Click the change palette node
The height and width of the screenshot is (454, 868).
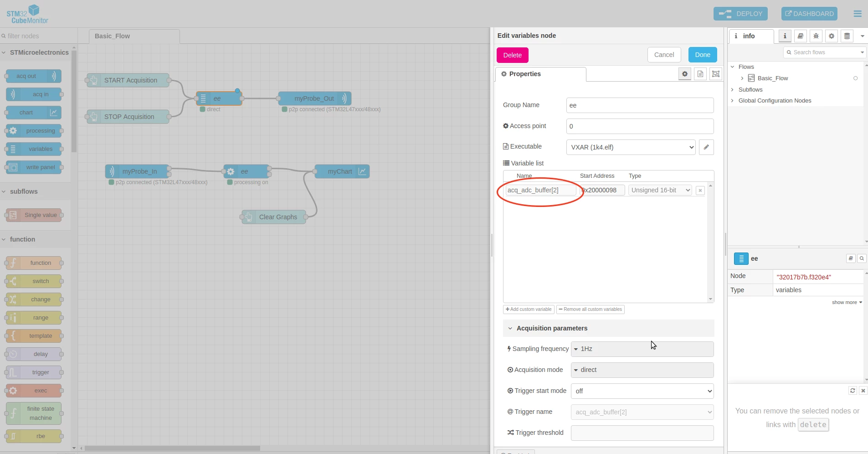pyautogui.click(x=34, y=299)
